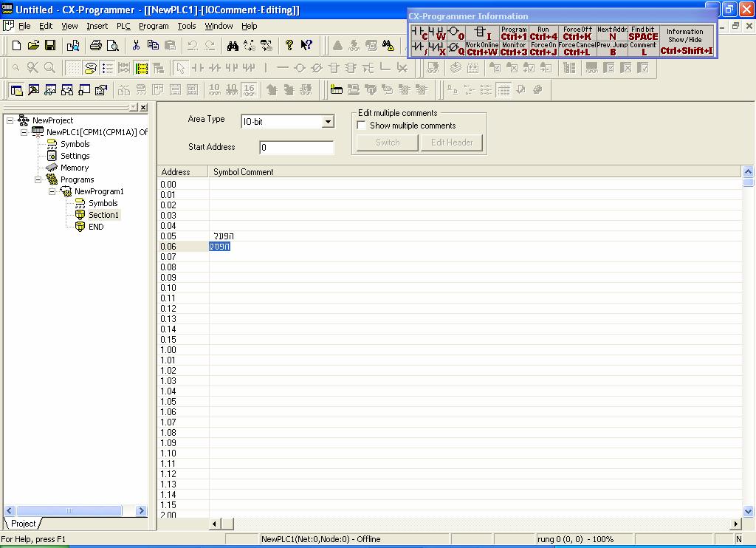Open Properties icon in third toolbar

click(100, 89)
